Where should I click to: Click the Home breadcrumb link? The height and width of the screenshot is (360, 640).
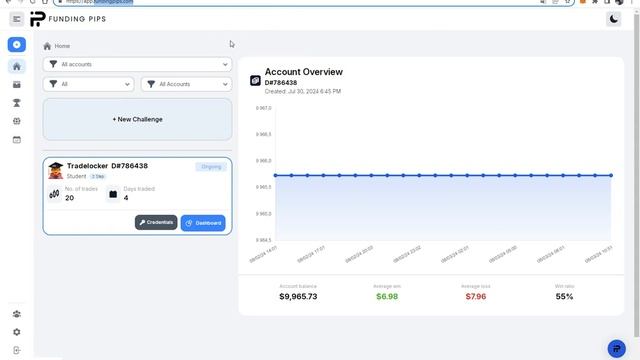click(62, 46)
